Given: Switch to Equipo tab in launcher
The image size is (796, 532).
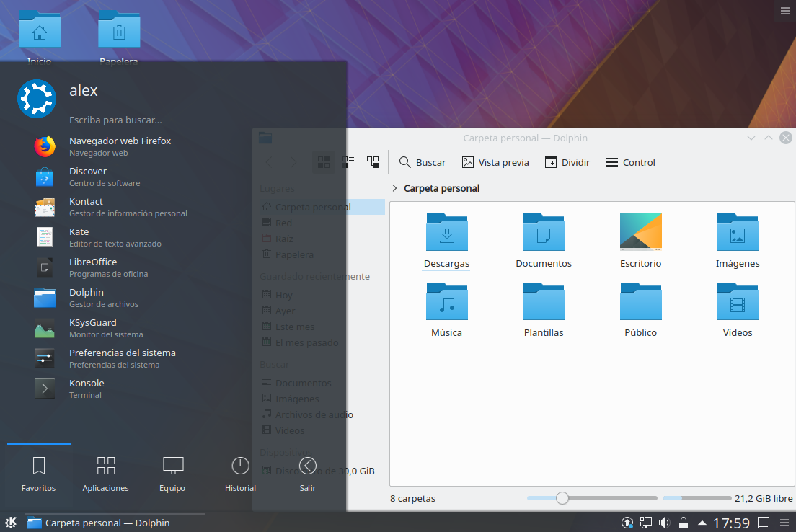Looking at the screenshot, I should 172,474.
